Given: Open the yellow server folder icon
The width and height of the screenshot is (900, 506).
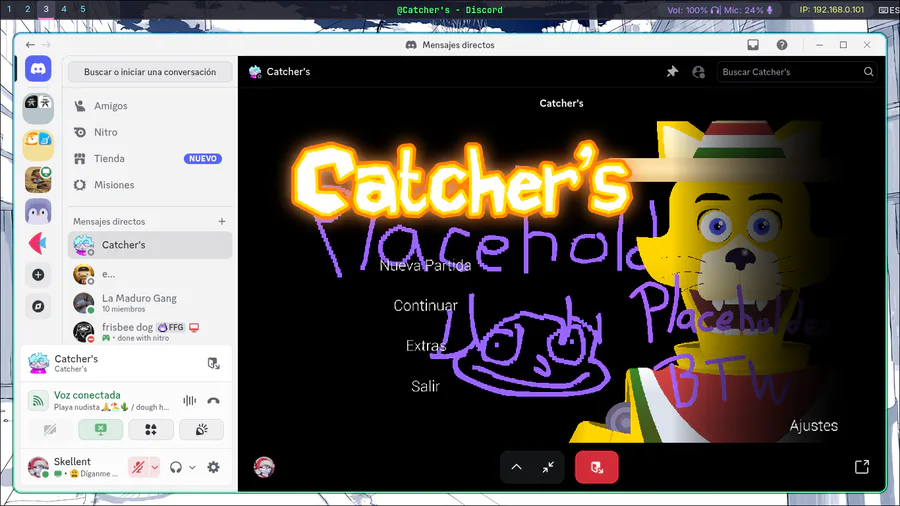Looking at the screenshot, I should [x=38, y=145].
